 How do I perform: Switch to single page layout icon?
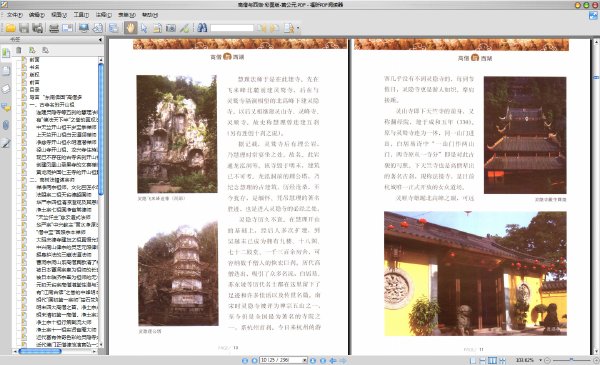[473, 360]
